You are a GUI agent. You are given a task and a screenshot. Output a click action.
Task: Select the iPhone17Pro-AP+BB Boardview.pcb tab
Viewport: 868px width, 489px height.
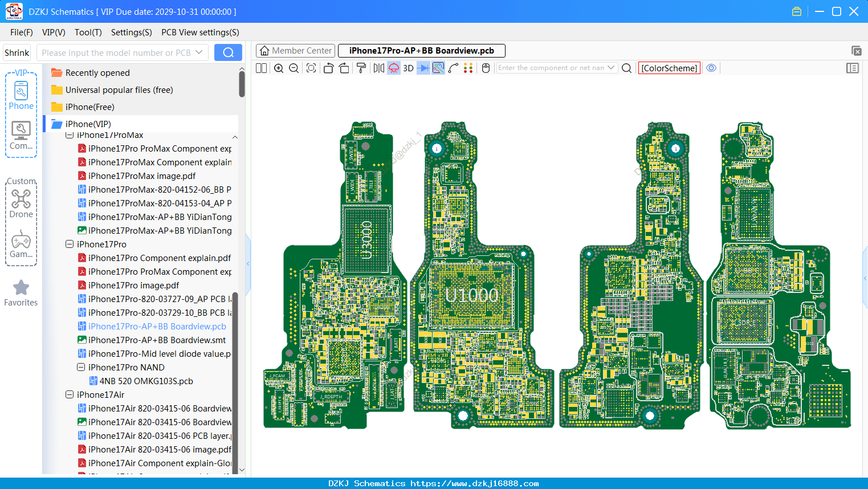422,51
